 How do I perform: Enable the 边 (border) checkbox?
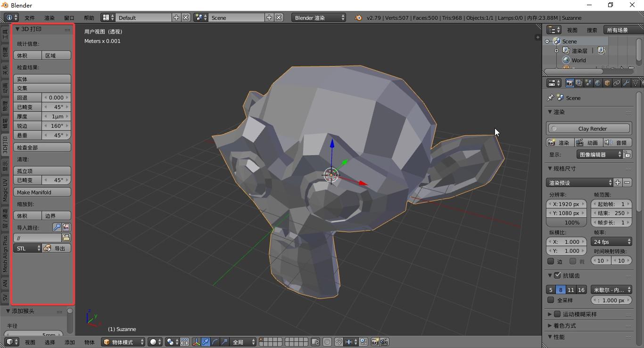tap(551, 261)
